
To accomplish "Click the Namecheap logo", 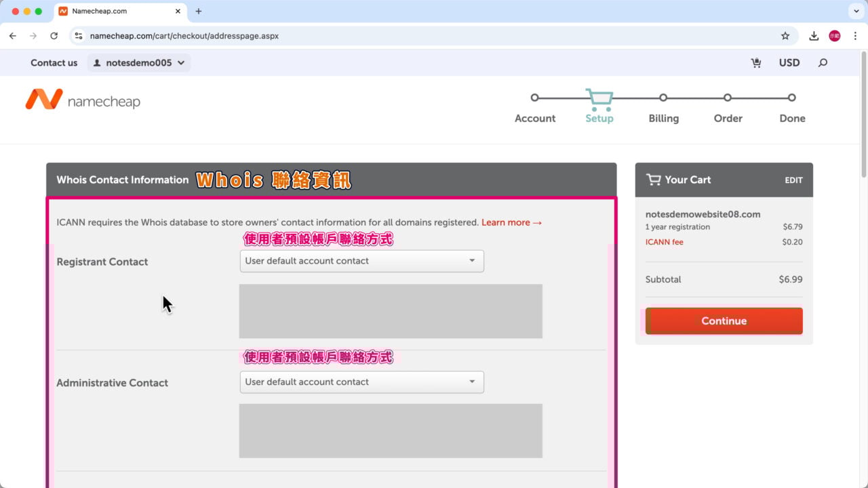I will (x=83, y=100).
